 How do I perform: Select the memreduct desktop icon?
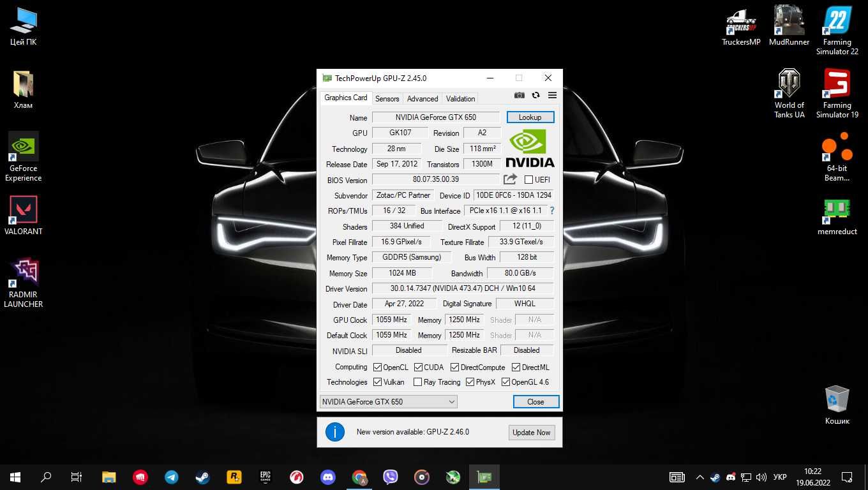837,216
